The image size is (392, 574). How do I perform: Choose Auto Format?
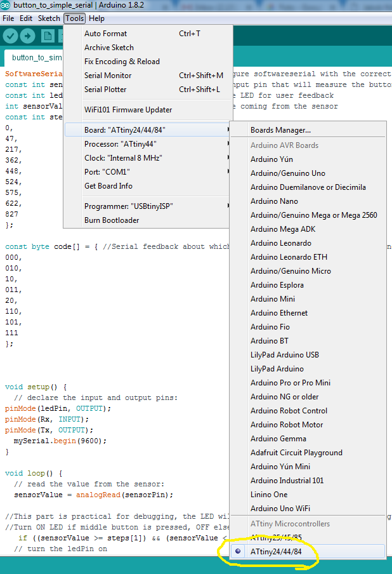tap(147, 33)
